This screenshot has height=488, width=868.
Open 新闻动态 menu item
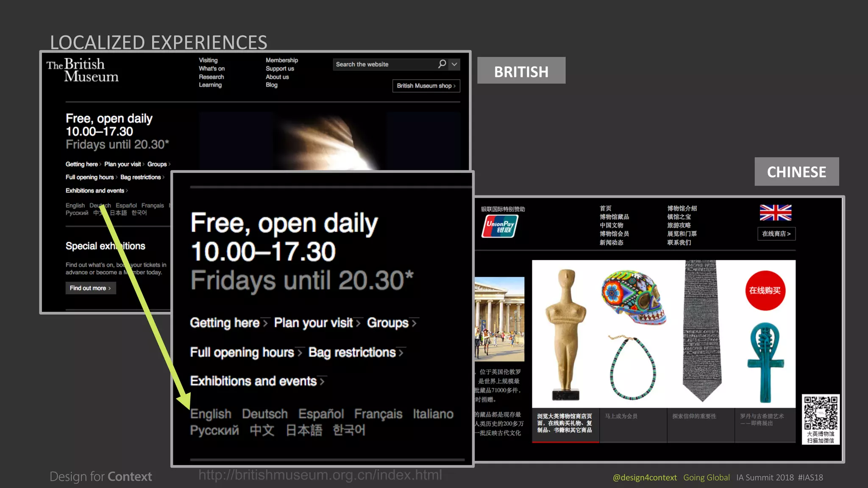pyautogui.click(x=611, y=242)
